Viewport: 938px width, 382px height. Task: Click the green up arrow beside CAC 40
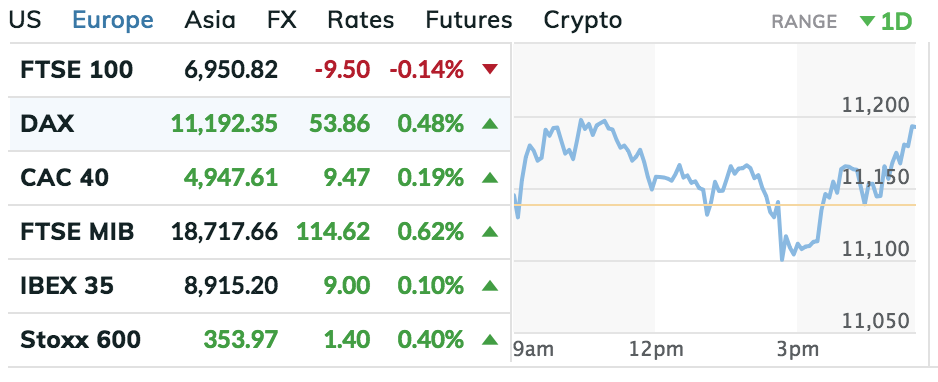(490, 178)
